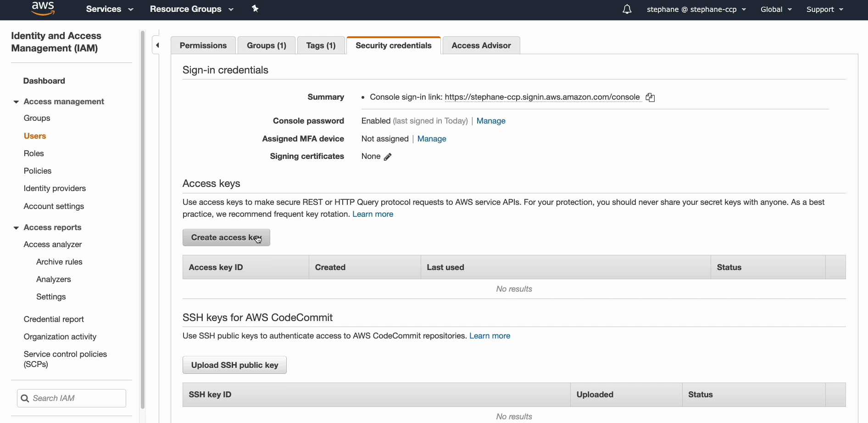
Task: Open the Credential report page
Action: pos(54,319)
